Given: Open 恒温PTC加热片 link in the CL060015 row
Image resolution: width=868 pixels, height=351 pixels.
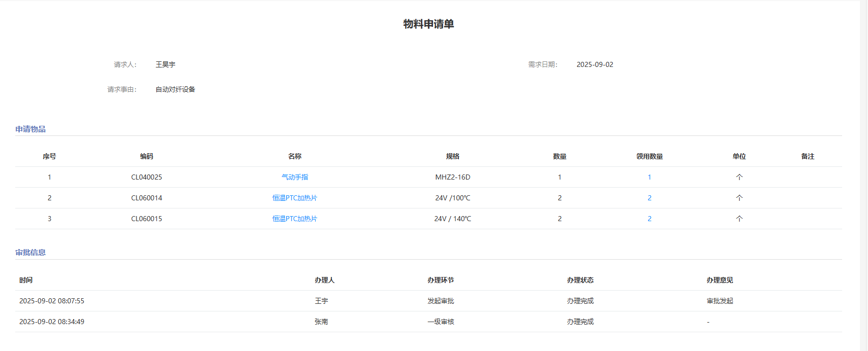Looking at the screenshot, I should (x=294, y=219).
